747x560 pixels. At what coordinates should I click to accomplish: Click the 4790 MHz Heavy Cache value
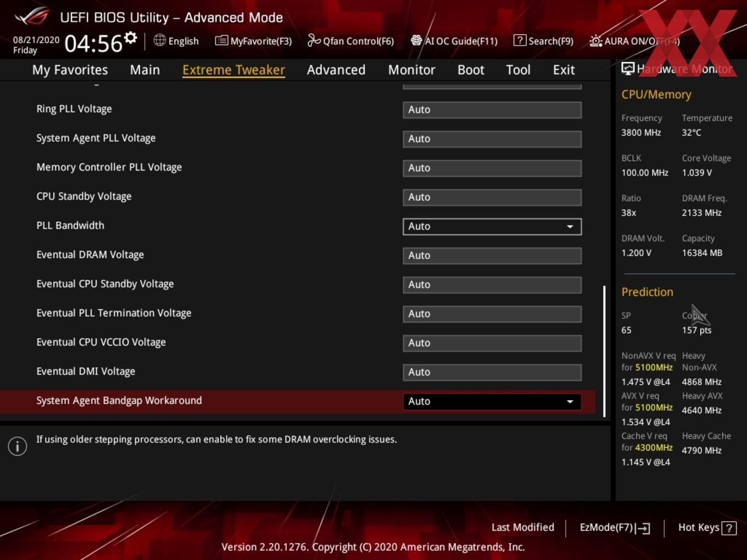click(702, 450)
